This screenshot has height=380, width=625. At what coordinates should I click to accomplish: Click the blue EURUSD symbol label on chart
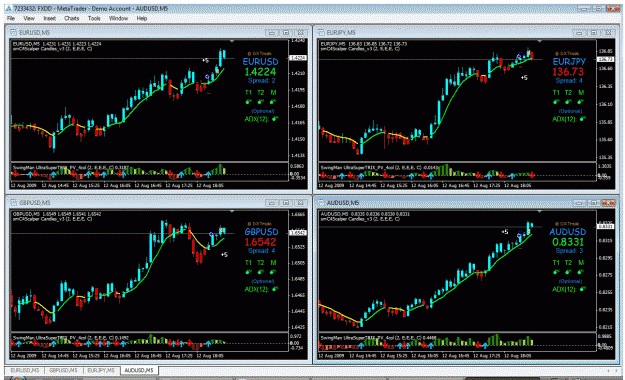(260, 62)
